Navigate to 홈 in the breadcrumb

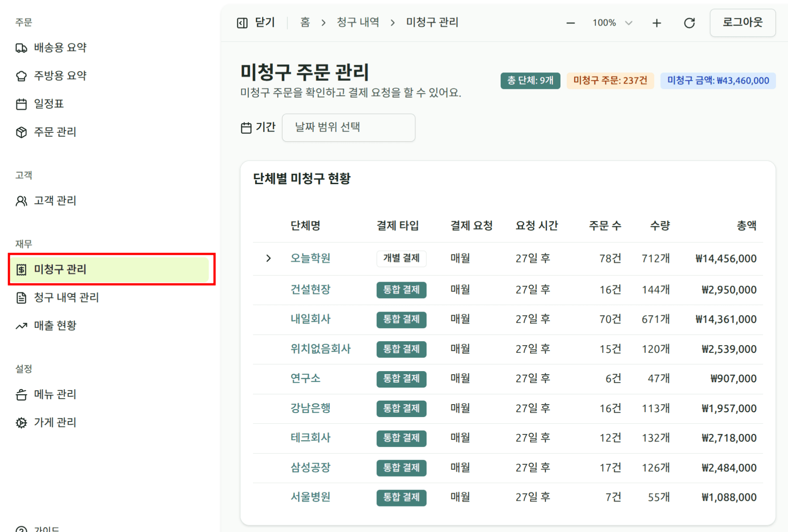(x=305, y=22)
